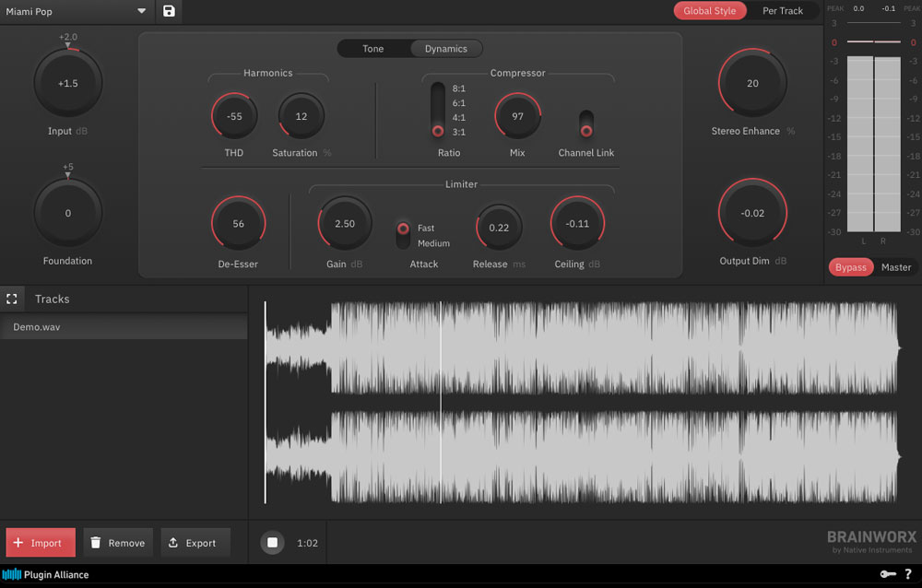Click the right channel level meter
The height and width of the screenshot is (588, 922).
point(887,144)
